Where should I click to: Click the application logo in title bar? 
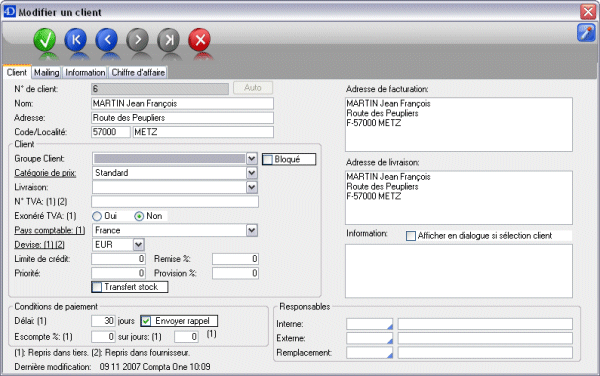10,11
